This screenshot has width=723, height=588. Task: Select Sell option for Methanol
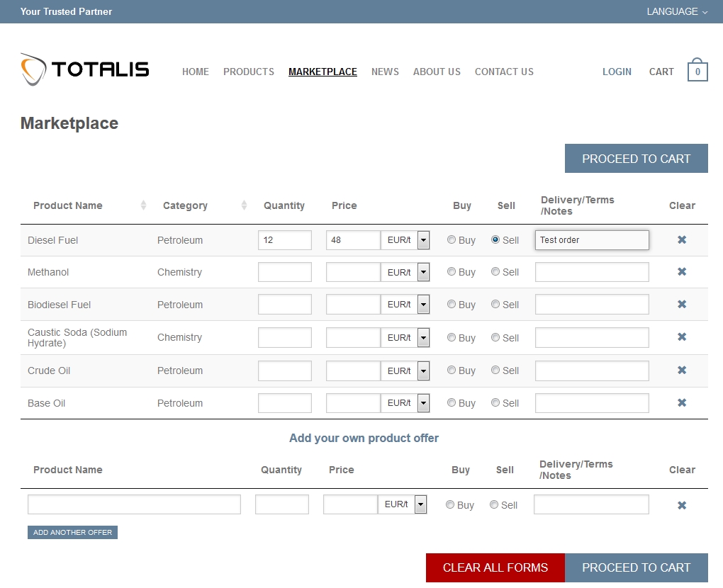pos(495,272)
